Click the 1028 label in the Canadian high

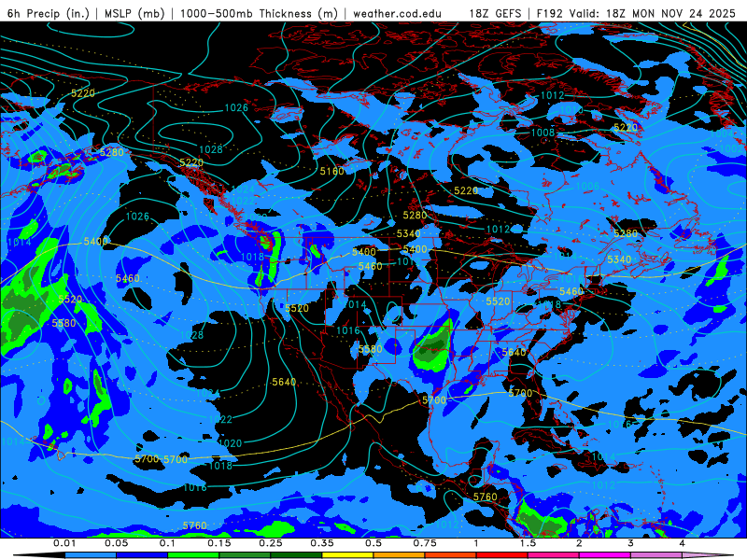pos(211,149)
